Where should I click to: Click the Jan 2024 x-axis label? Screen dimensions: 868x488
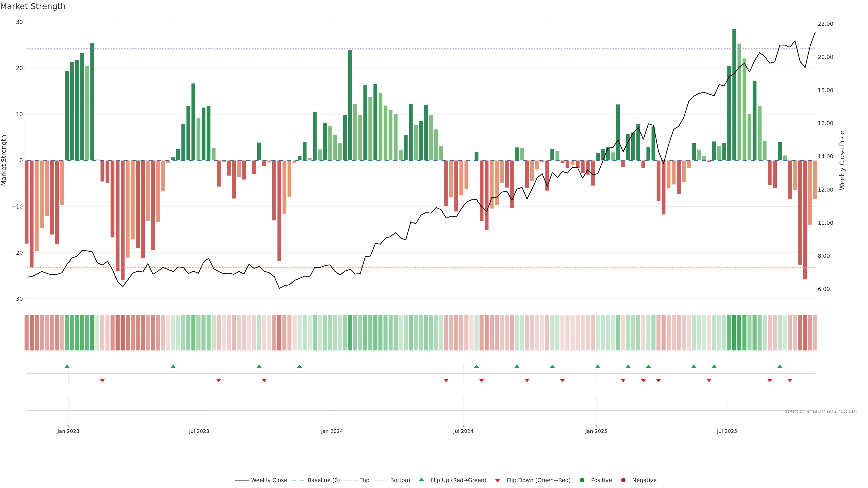[332, 431]
